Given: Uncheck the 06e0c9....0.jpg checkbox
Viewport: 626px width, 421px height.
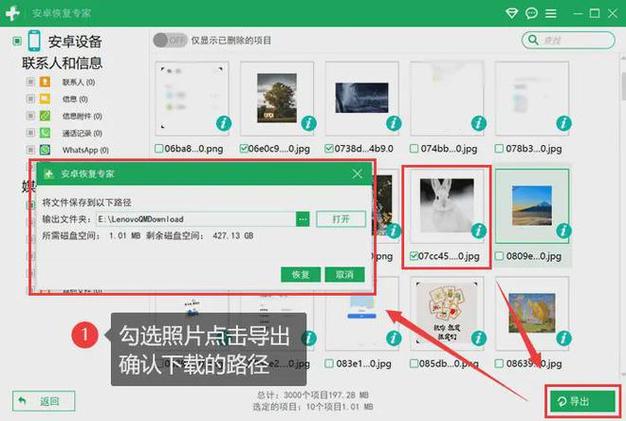Looking at the screenshot, I should tap(244, 149).
